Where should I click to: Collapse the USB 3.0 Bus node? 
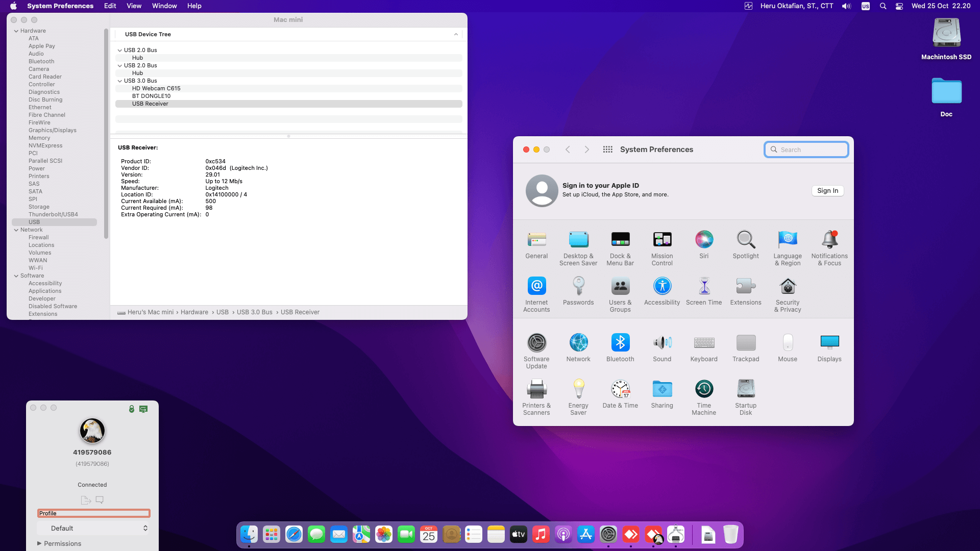coord(119,81)
